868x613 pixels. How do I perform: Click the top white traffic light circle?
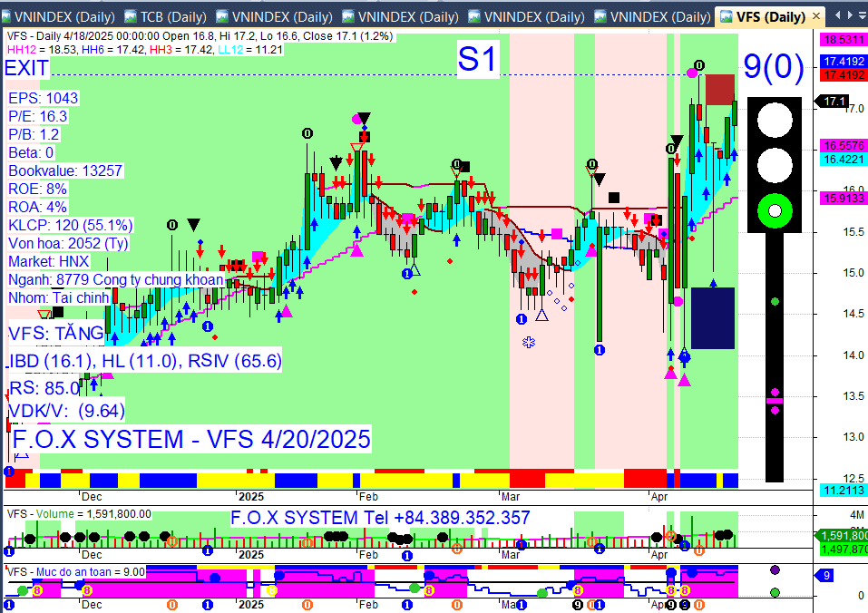tap(775, 120)
